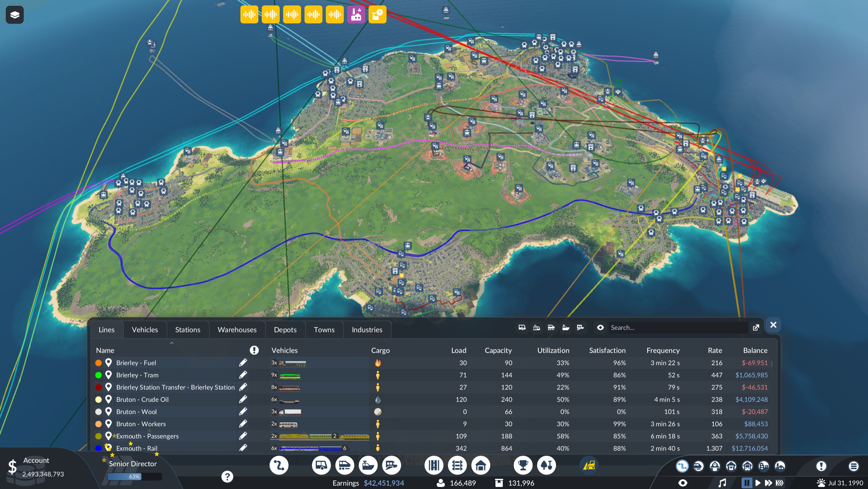Filter lines list by trains
This screenshot has height=489, width=868.
point(551,328)
